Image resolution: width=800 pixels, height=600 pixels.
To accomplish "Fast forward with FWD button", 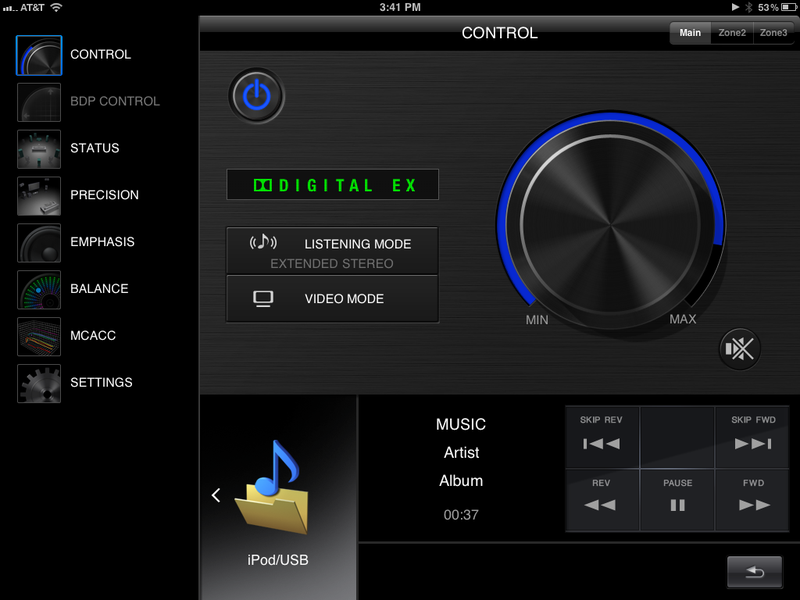I will click(x=753, y=500).
